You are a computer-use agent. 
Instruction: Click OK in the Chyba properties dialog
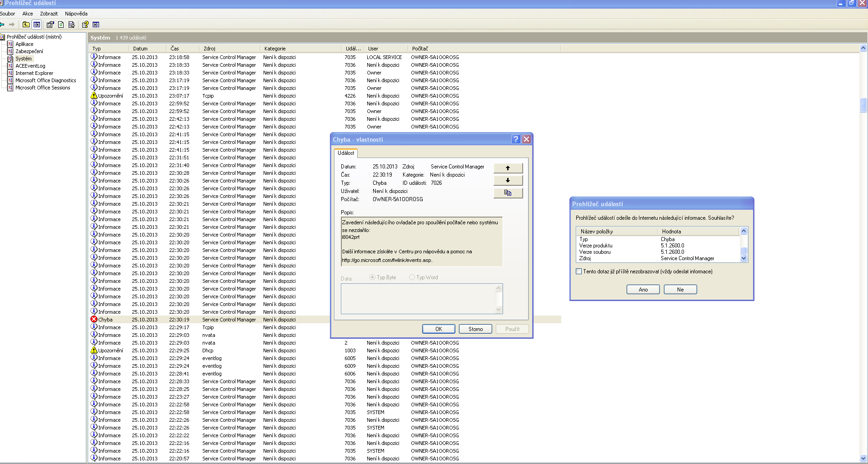[x=439, y=329]
